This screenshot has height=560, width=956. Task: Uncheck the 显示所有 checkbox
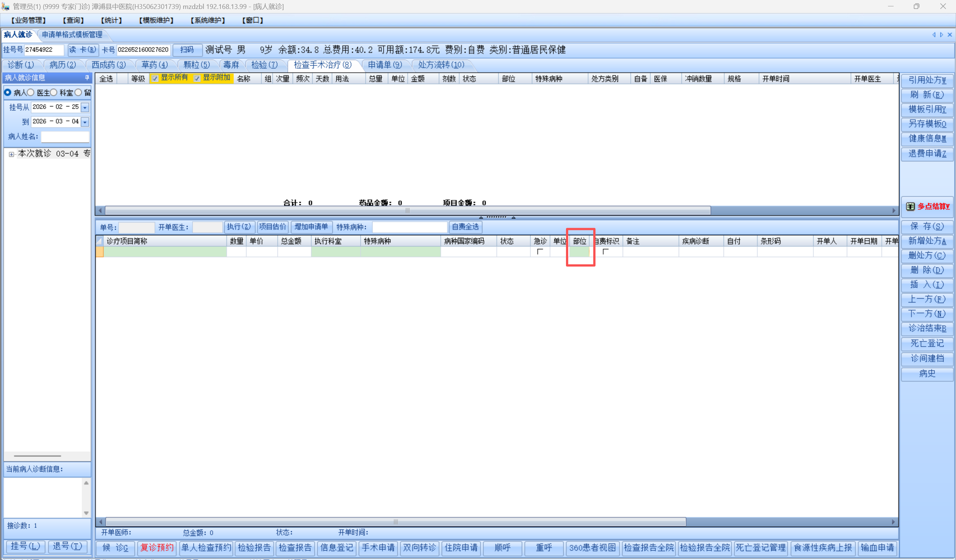click(155, 78)
